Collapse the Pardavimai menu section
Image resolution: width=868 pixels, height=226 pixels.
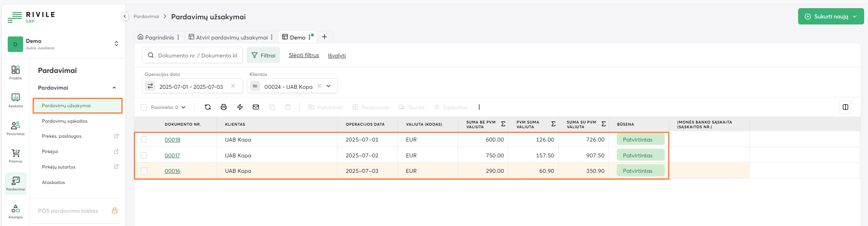114,88
